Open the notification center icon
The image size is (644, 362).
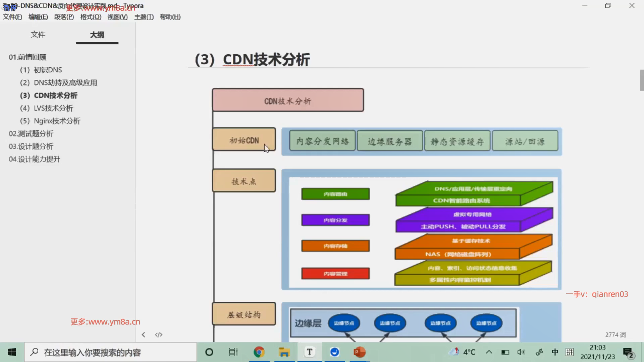[x=628, y=352]
